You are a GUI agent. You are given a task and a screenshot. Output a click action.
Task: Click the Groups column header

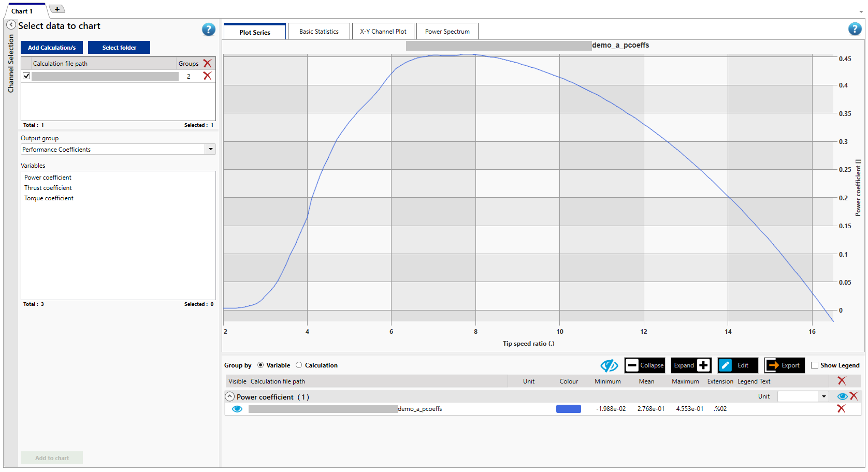[189, 64]
